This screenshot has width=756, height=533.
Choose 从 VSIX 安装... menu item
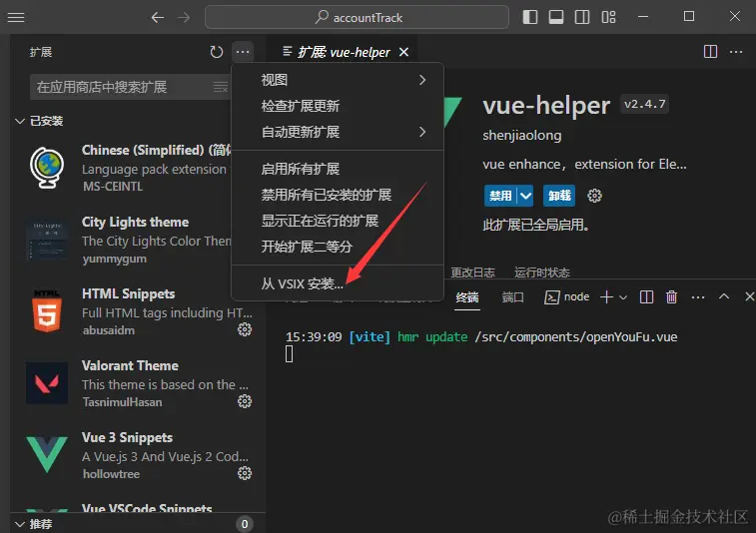338,283
